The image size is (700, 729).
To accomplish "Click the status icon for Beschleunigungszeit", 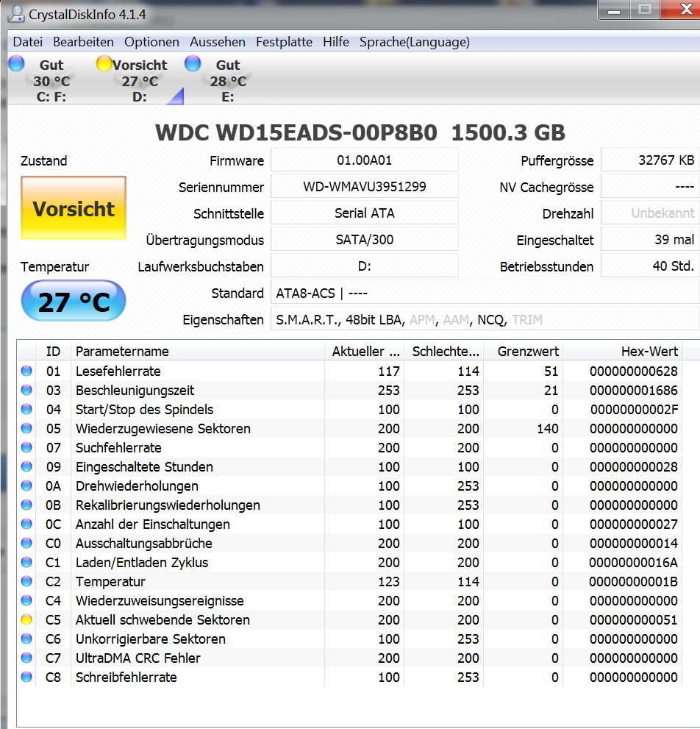I will pyautogui.click(x=26, y=390).
